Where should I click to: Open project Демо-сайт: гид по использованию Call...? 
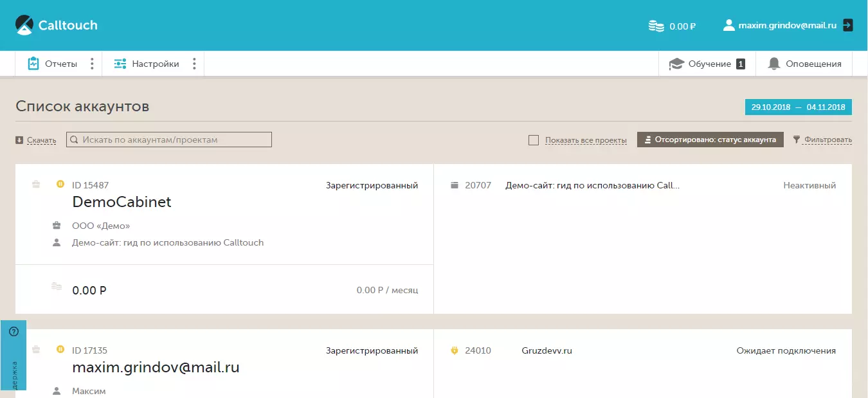(592, 185)
